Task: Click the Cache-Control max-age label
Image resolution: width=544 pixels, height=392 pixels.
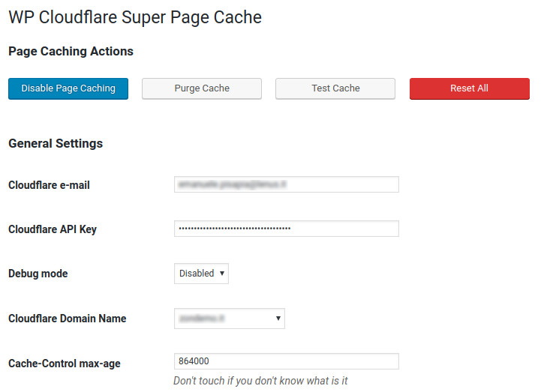Action: [x=65, y=364]
